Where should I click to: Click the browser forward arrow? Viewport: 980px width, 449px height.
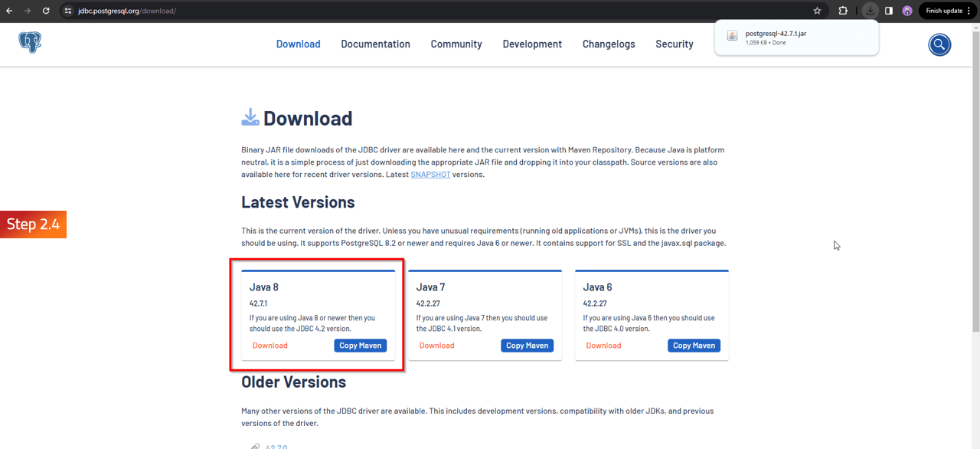[x=28, y=11]
